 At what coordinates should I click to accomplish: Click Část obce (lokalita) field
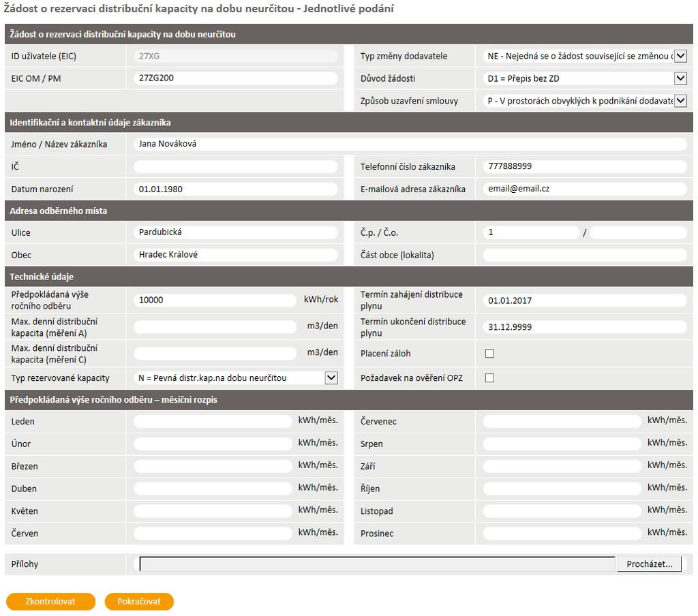click(x=585, y=255)
